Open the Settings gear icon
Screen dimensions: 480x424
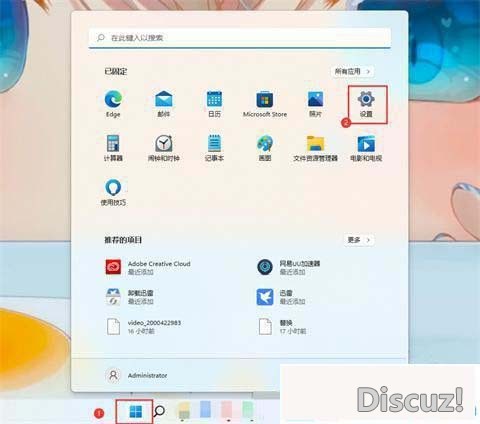point(366,104)
